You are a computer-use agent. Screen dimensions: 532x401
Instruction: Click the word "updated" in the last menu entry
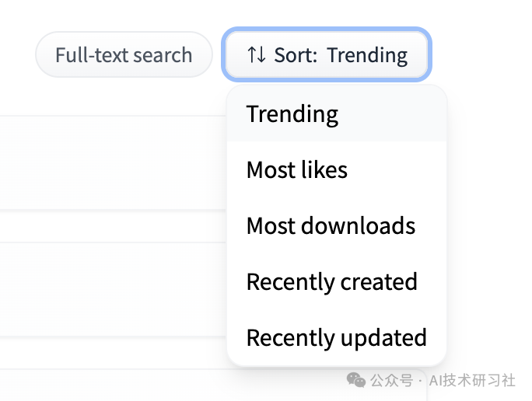tap(387, 338)
